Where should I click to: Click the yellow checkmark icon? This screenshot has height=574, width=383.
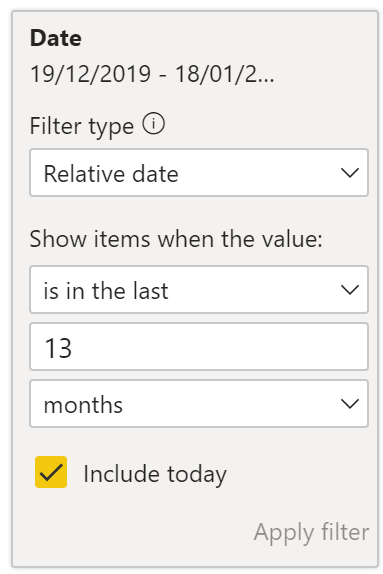click(x=51, y=472)
